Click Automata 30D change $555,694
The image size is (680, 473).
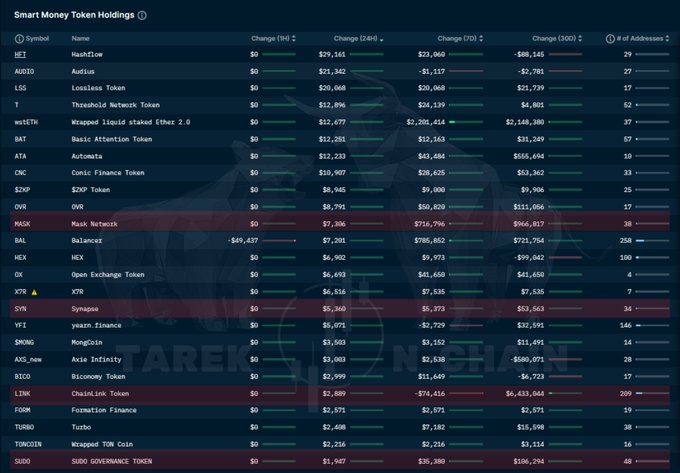pos(529,156)
